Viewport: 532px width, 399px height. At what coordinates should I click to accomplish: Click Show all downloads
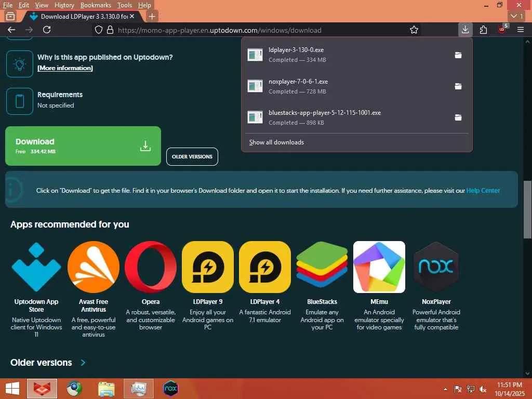point(276,142)
